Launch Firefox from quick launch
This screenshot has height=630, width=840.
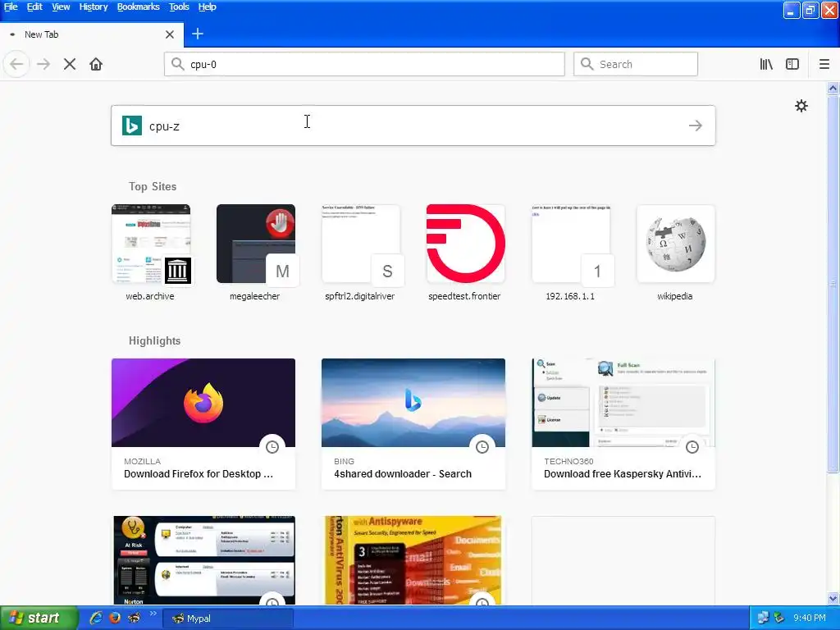pyautogui.click(x=115, y=619)
